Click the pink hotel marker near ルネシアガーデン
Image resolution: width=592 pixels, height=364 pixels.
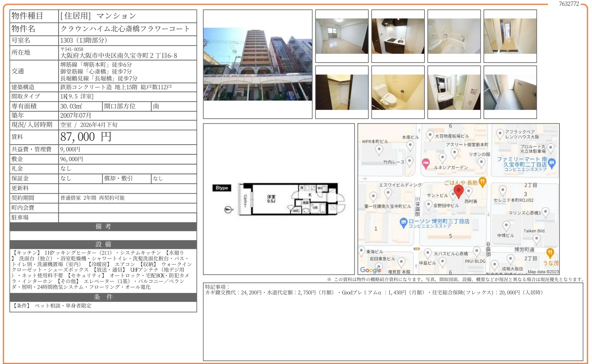coord(426,163)
